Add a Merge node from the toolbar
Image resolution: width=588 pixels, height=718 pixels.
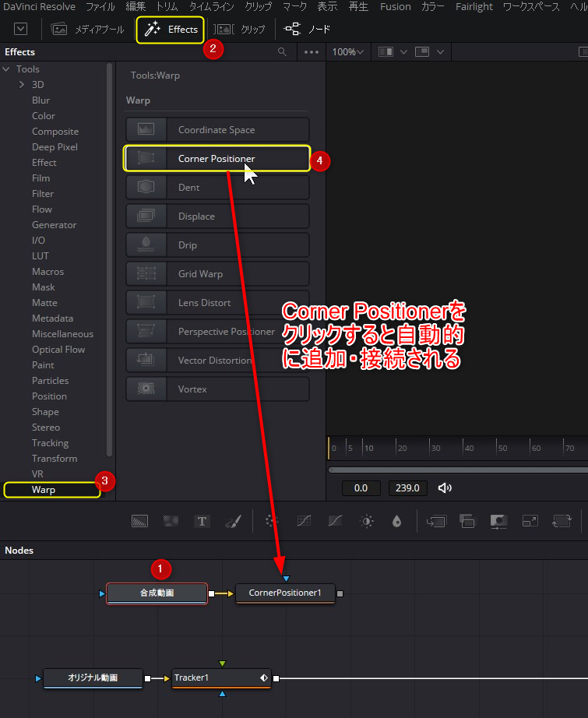click(x=436, y=521)
